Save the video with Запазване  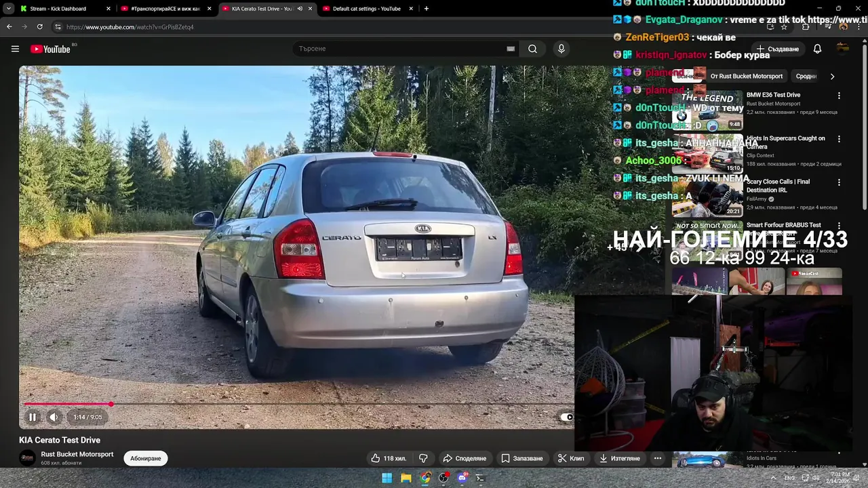[x=522, y=459]
